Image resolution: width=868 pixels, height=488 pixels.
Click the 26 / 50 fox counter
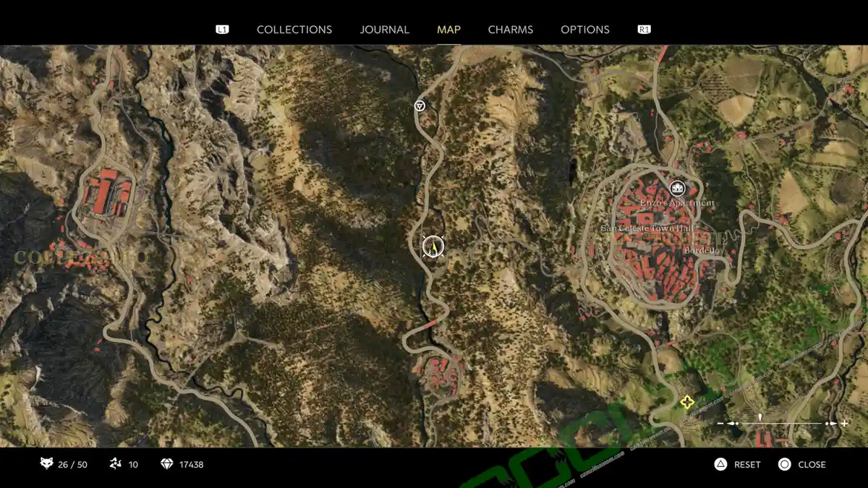(72, 465)
